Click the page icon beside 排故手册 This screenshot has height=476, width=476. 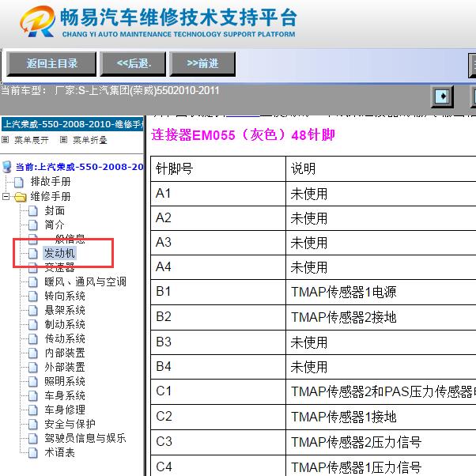point(19,182)
